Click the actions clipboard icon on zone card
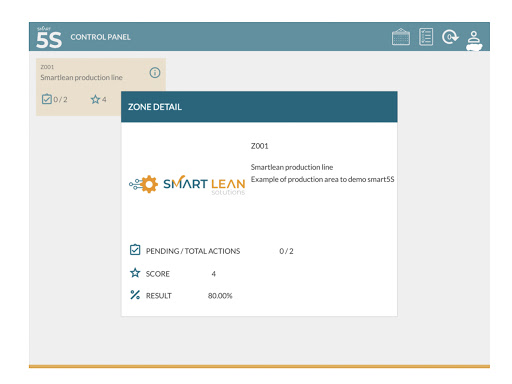 point(47,99)
